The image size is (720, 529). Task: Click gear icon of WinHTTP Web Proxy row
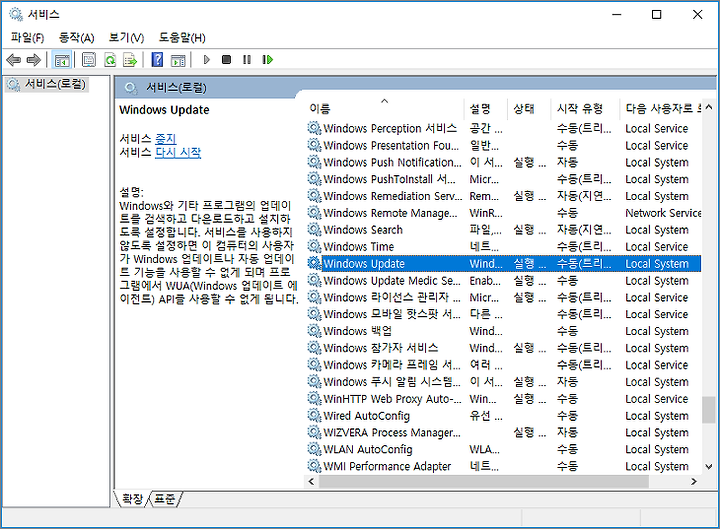(x=314, y=398)
